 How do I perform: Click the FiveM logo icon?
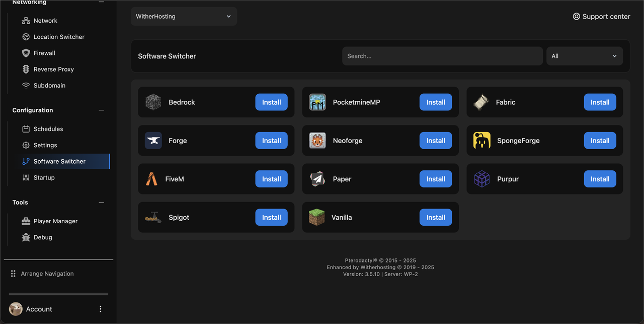pos(151,179)
